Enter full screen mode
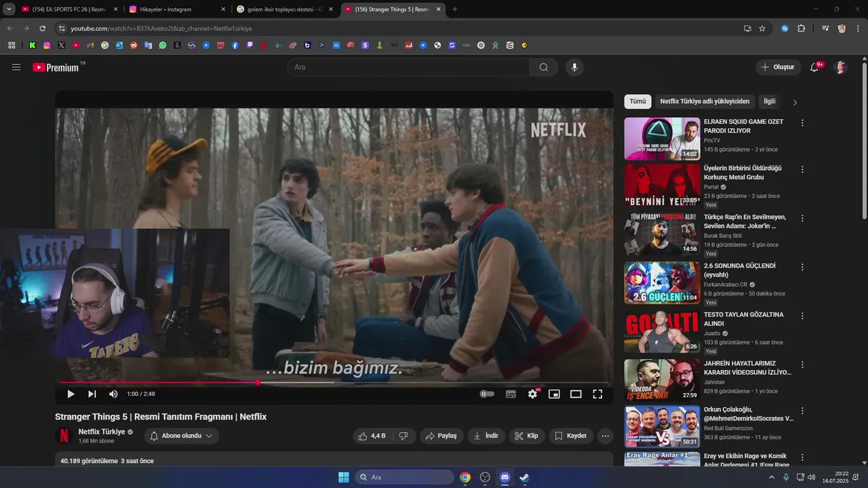Image resolution: width=868 pixels, height=488 pixels. pyautogui.click(x=597, y=394)
